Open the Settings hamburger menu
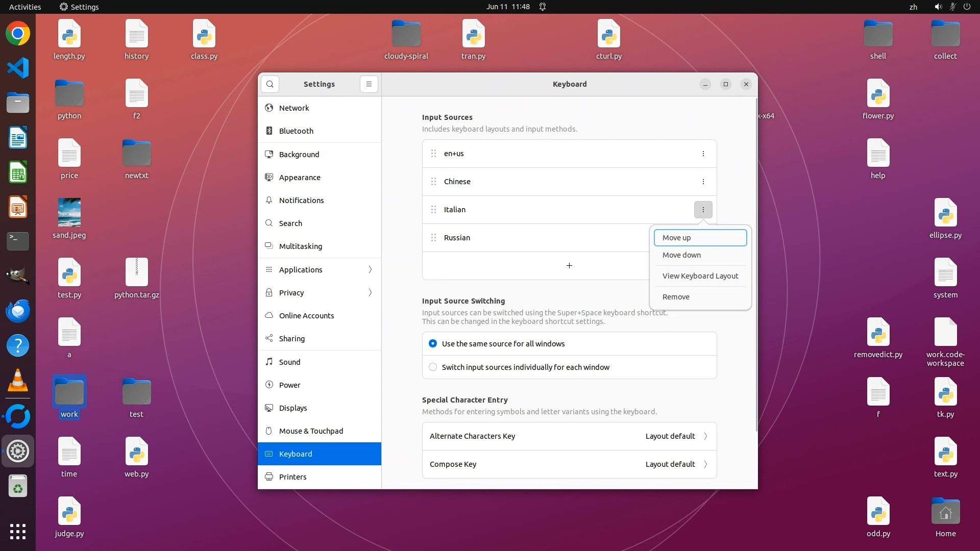 pyautogui.click(x=369, y=84)
